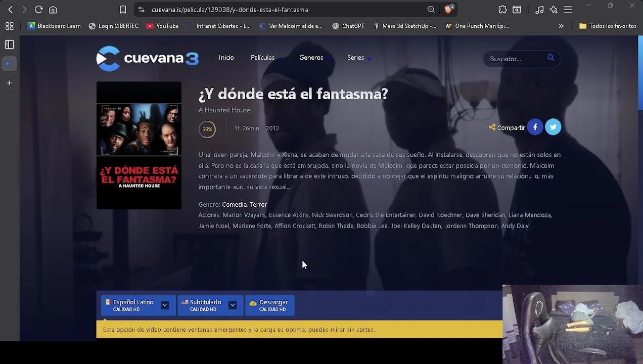643x364 pixels.
Task: Open the Login CIBERTEC bookmark
Action: coord(113,26)
